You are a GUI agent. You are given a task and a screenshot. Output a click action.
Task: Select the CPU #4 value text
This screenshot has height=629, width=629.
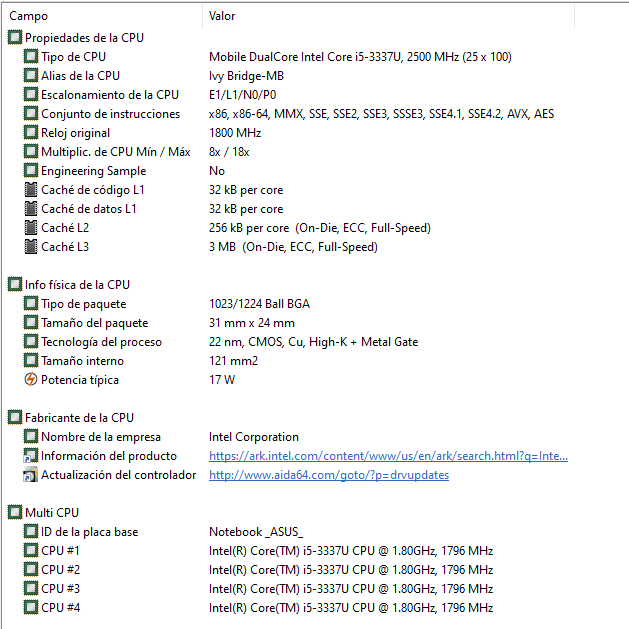(351, 608)
